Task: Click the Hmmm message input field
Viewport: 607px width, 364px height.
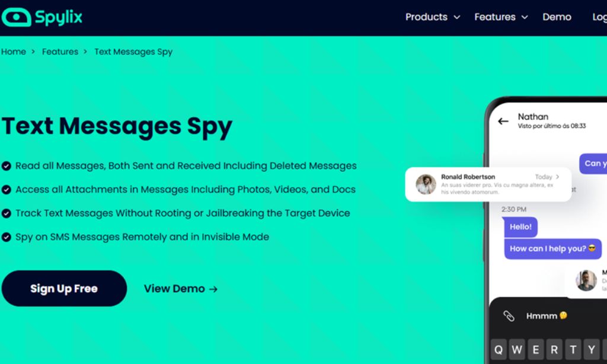Action: 548,316
